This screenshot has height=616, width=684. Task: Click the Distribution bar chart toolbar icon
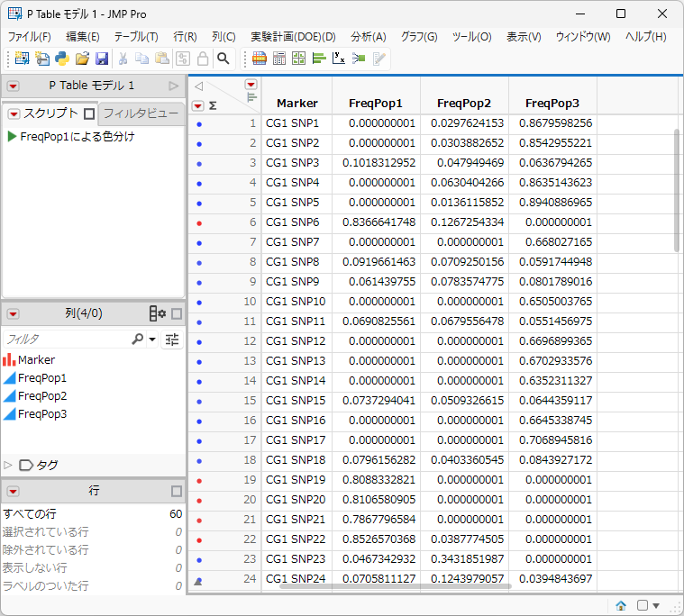click(319, 59)
